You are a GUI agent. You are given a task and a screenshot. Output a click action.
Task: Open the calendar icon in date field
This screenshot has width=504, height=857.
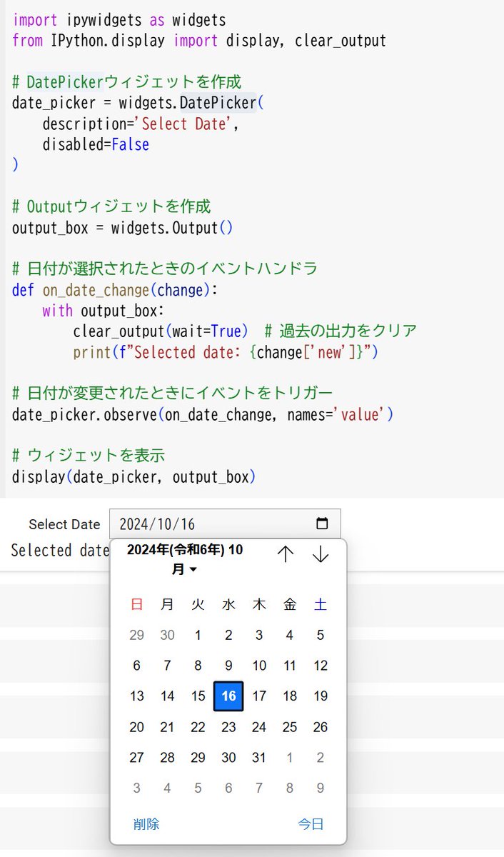pos(322,523)
